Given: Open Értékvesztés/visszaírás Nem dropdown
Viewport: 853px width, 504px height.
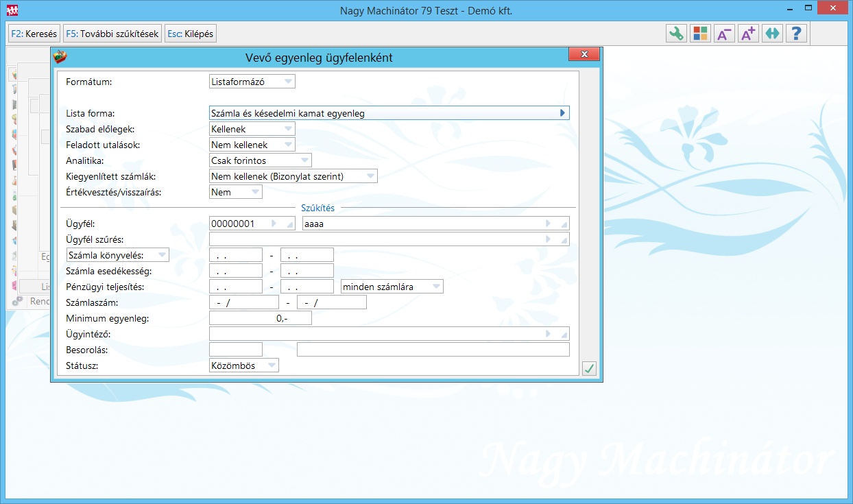Looking at the screenshot, I should 236,192.
